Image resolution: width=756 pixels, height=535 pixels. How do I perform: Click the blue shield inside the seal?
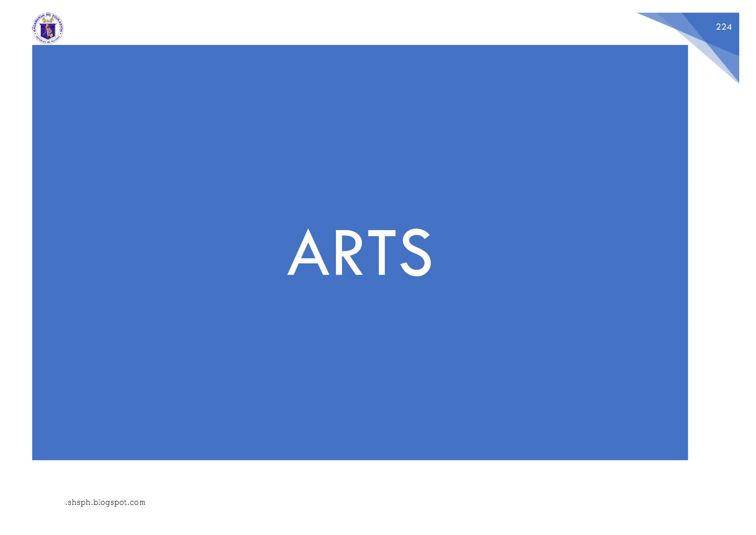(48, 31)
